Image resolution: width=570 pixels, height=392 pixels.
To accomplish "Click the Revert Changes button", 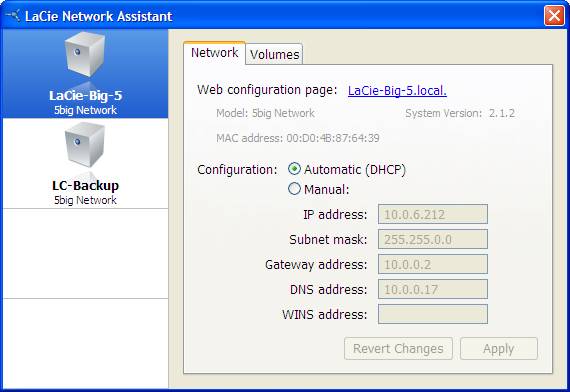I will (x=398, y=348).
